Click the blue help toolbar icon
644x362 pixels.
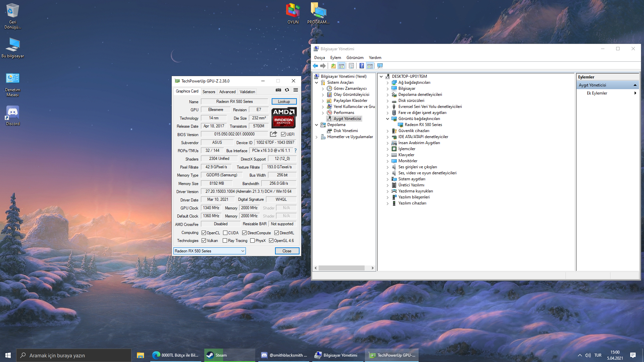[362, 66]
